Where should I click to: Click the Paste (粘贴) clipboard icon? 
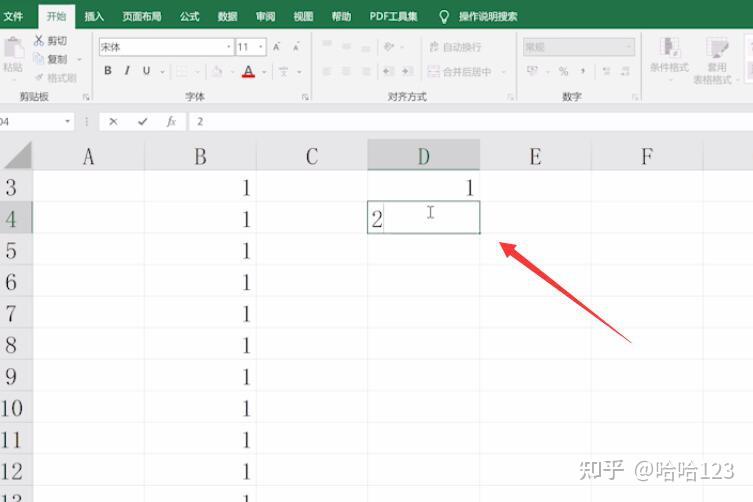pos(13,48)
